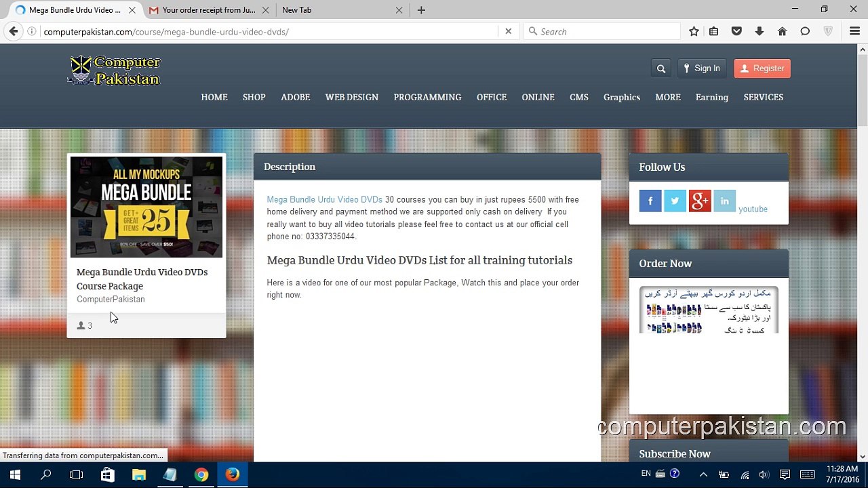The height and width of the screenshot is (488, 868).
Task: Click the Sign In button
Action: 702,68
